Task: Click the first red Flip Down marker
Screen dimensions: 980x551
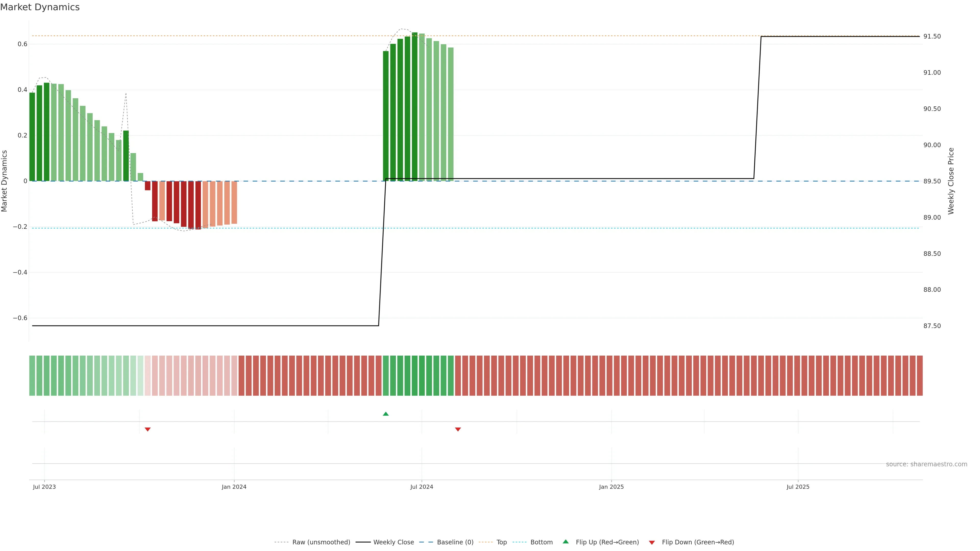Action: coord(148,429)
